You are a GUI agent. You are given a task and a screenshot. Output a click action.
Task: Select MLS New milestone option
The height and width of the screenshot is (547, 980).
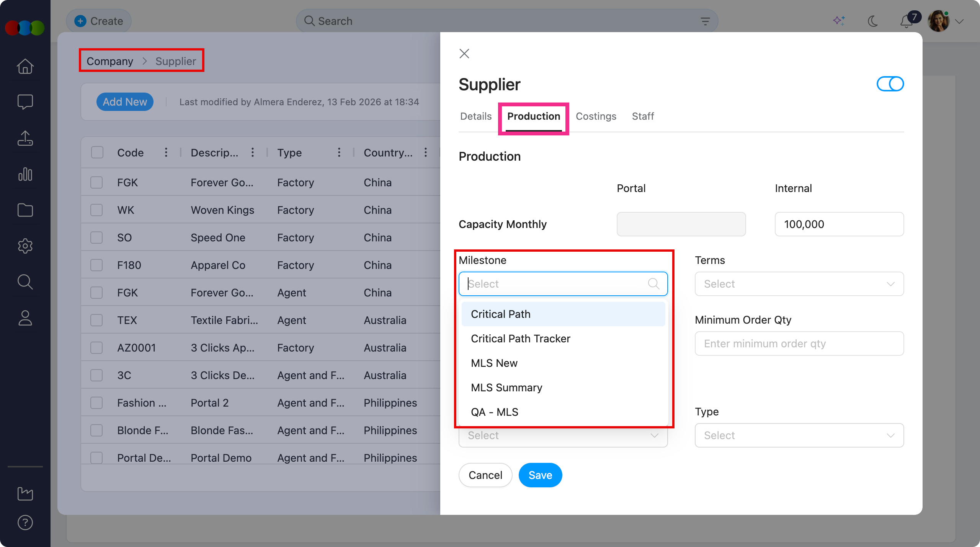[x=563, y=363]
